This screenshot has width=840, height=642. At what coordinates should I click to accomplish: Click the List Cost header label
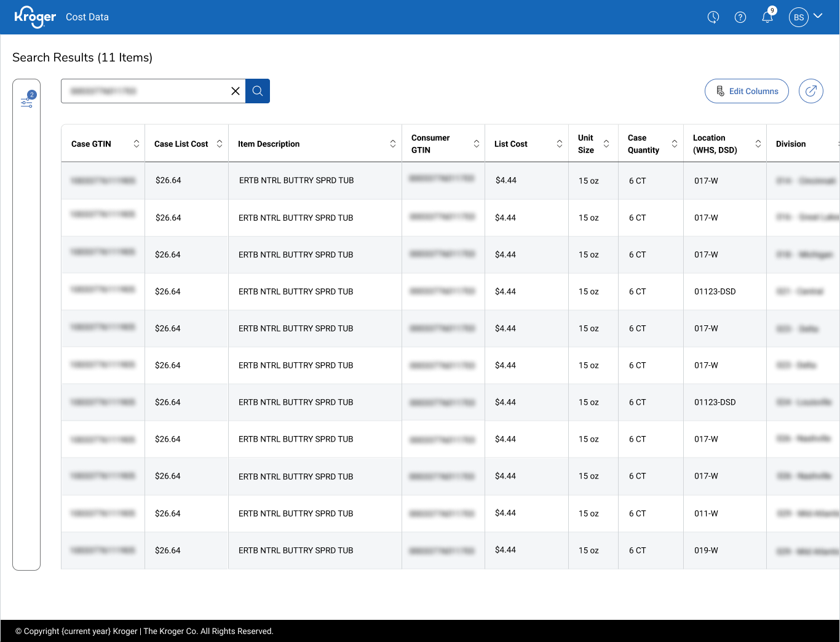[511, 144]
